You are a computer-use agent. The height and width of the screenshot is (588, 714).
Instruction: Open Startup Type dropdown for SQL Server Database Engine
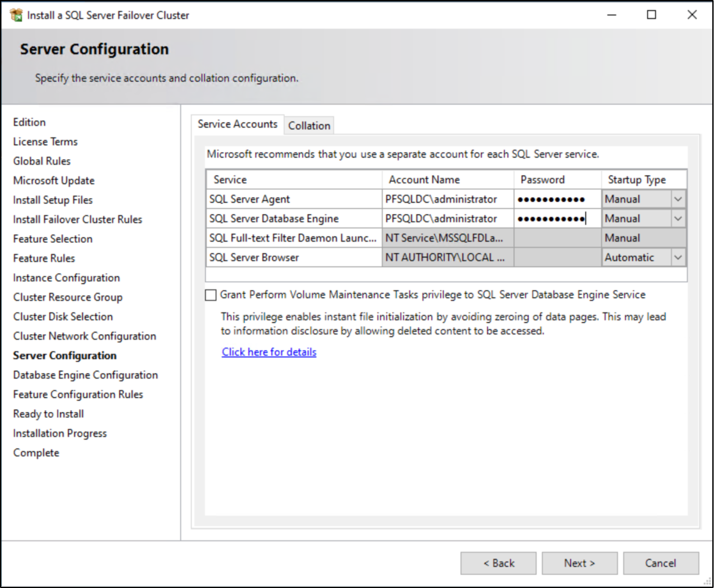pyautogui.click(x=678, y=219)
